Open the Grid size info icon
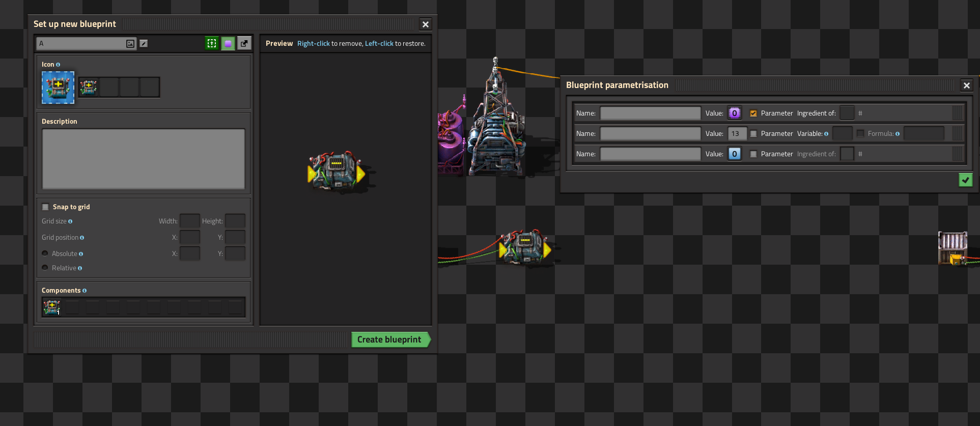Image resolution: width=980 pixels, height=426 pixels. [70, 221]
